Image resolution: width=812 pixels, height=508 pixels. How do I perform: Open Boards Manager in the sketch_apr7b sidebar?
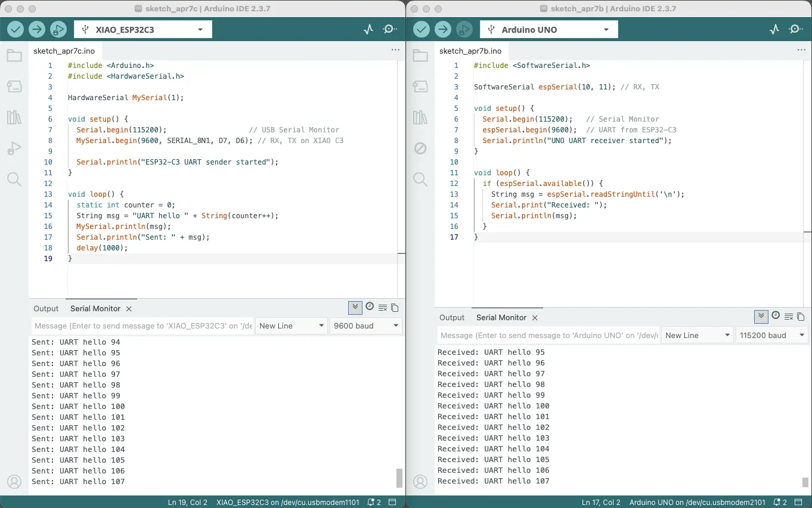point(420,86)
